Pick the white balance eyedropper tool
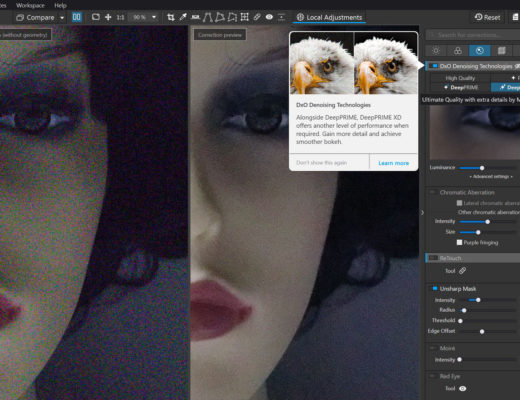 point(183,17)
